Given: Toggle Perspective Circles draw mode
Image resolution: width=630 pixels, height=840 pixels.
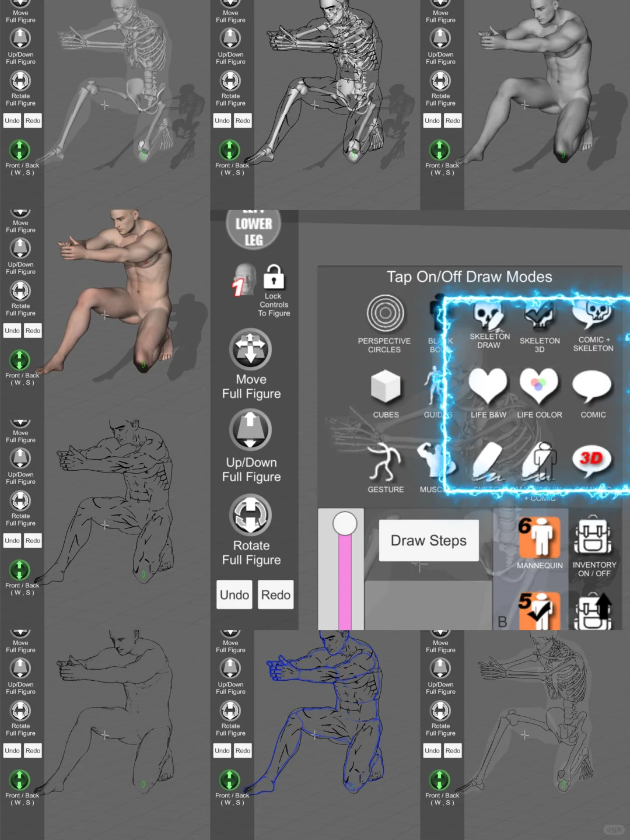Looking at the screenshot, I should (385, 314).
